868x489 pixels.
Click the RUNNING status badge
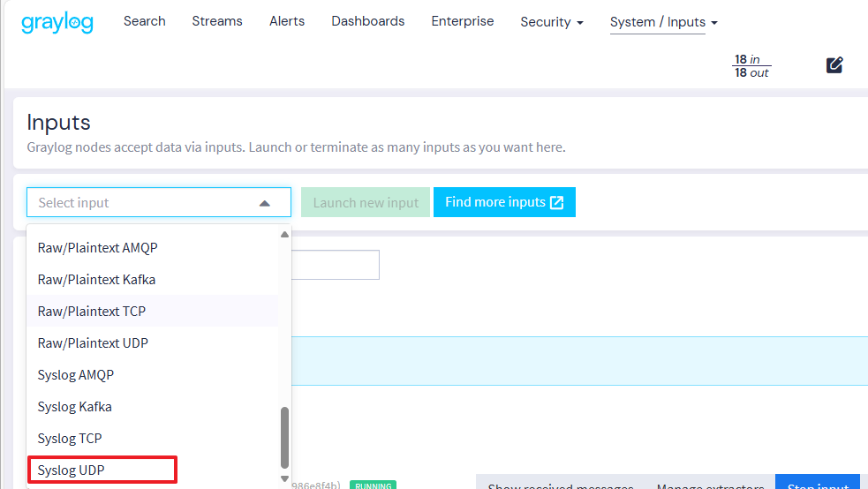click(x=374, y=485)
